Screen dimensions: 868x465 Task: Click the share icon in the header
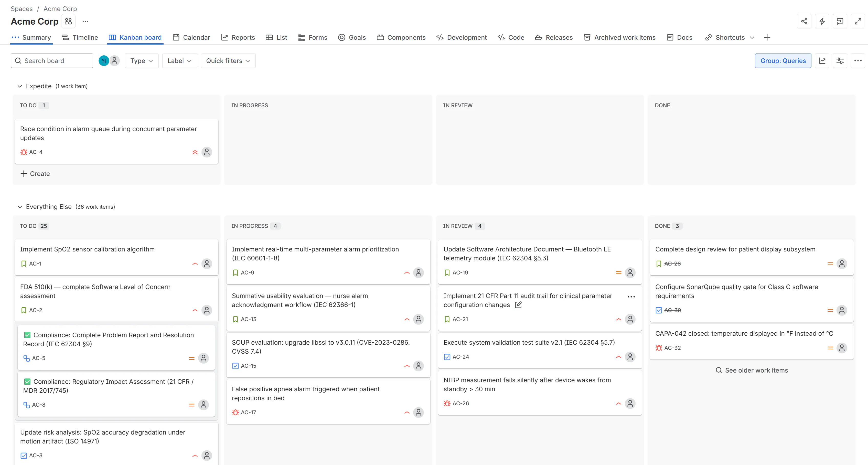[x=804, y=21]
